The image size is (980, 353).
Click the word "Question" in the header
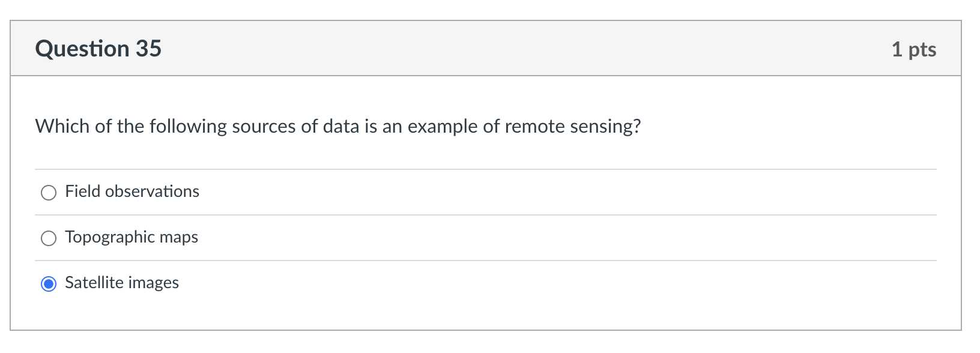82,49
